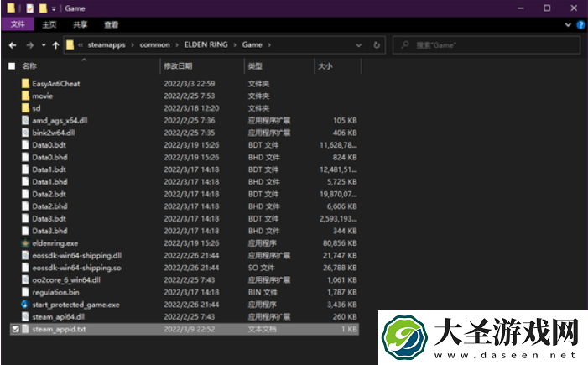Open the 主页 ribbon tab
The width and height of the screenshot is (588, 365).
49,25
